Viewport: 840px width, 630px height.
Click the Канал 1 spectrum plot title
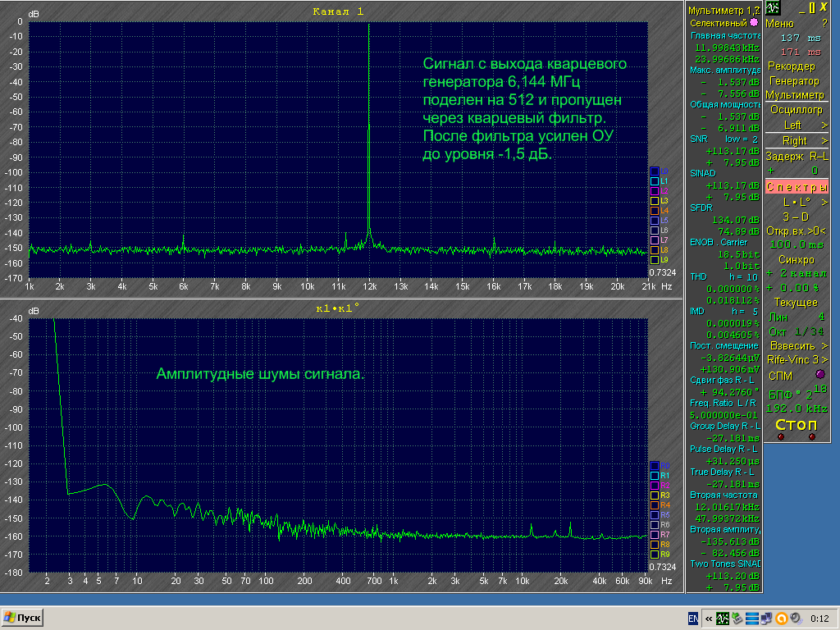pyautogui.click(x=338, y=11)
